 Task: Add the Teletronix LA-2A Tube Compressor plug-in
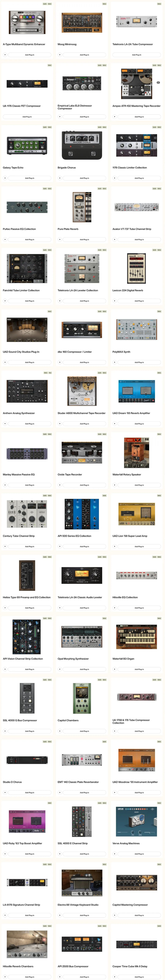[136, 55]
